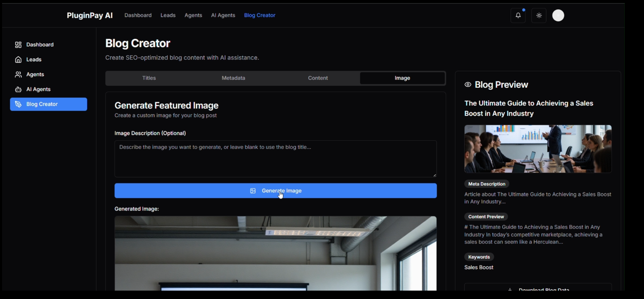The height and width of the screenshot is (299, 644).
Task: Click the Dashboard grid icon in sidebar
Action: [18, 45]
